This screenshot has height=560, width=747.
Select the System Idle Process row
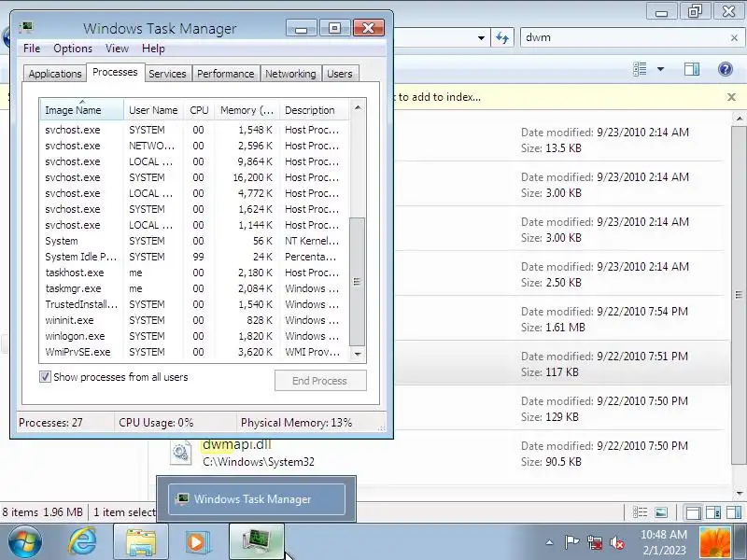tap(194, 257)
